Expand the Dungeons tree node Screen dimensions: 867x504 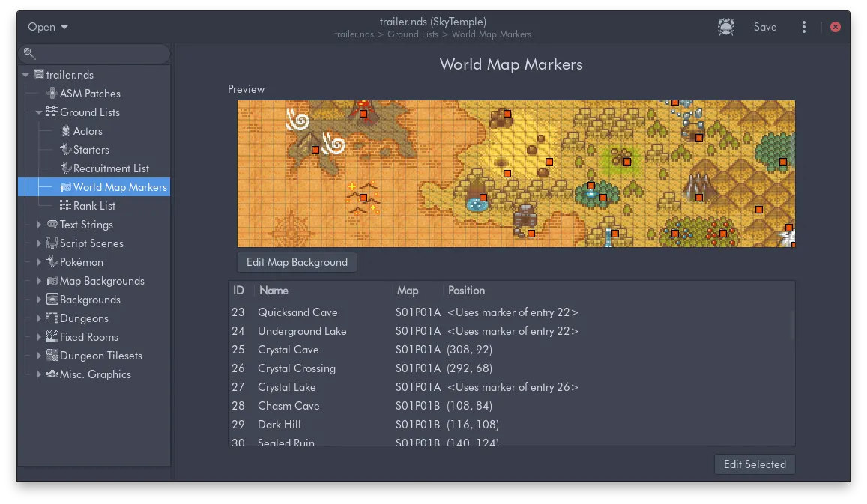click(x=39, y=318)
